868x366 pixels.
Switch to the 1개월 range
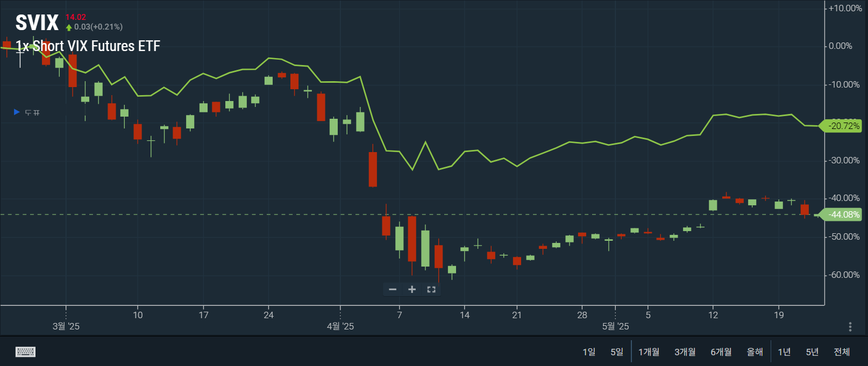(x=649, y=352)
